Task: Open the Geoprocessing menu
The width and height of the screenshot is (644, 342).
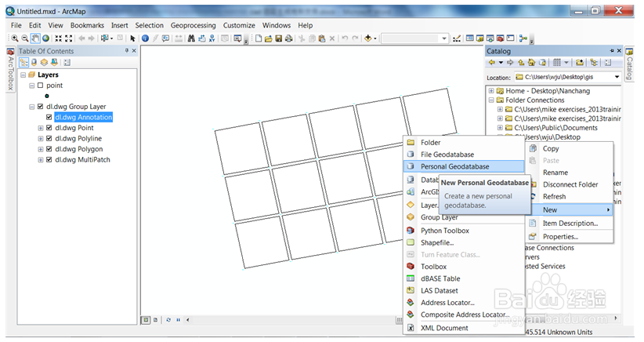Action: pos(193,25)
